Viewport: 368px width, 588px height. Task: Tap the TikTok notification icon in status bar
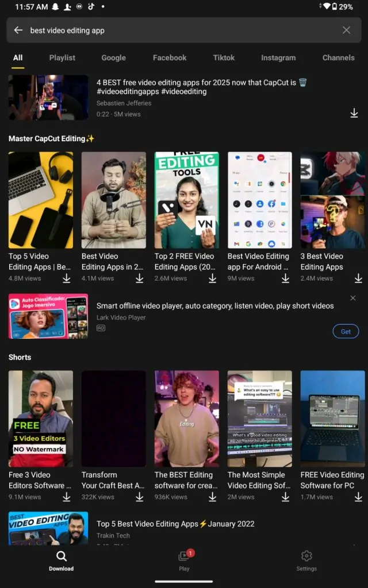click(x=91, y=6)
